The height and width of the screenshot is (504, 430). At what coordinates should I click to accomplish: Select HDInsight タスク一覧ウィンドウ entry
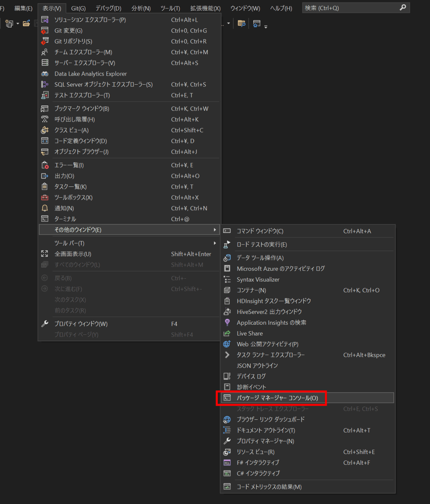point(308,301)
